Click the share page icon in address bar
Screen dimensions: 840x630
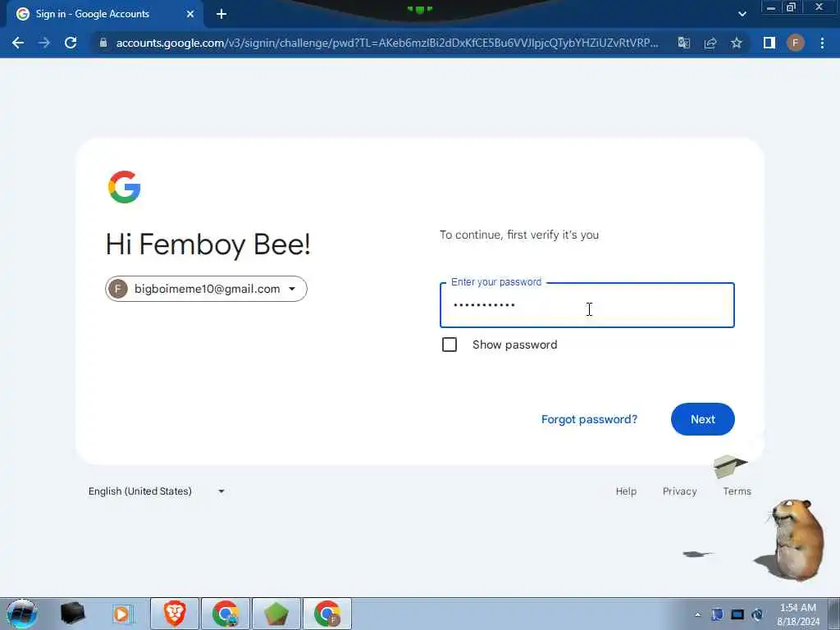[x=710, y=43]
